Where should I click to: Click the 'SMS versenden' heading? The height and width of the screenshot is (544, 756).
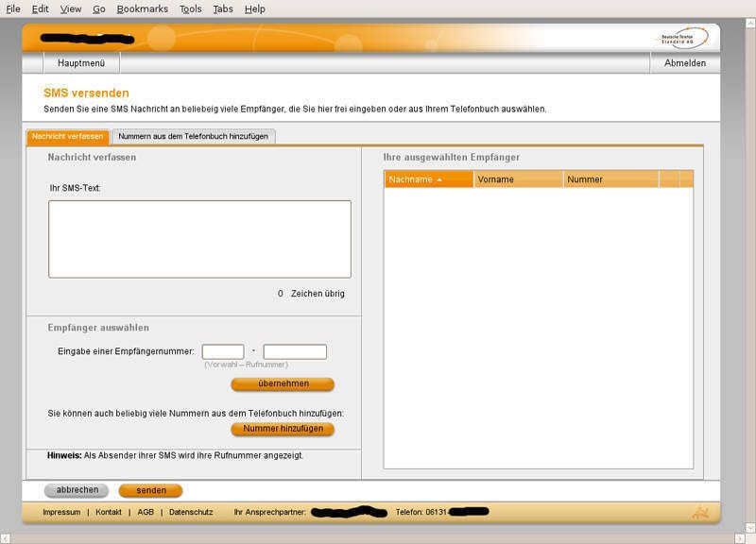coord(86,93)
